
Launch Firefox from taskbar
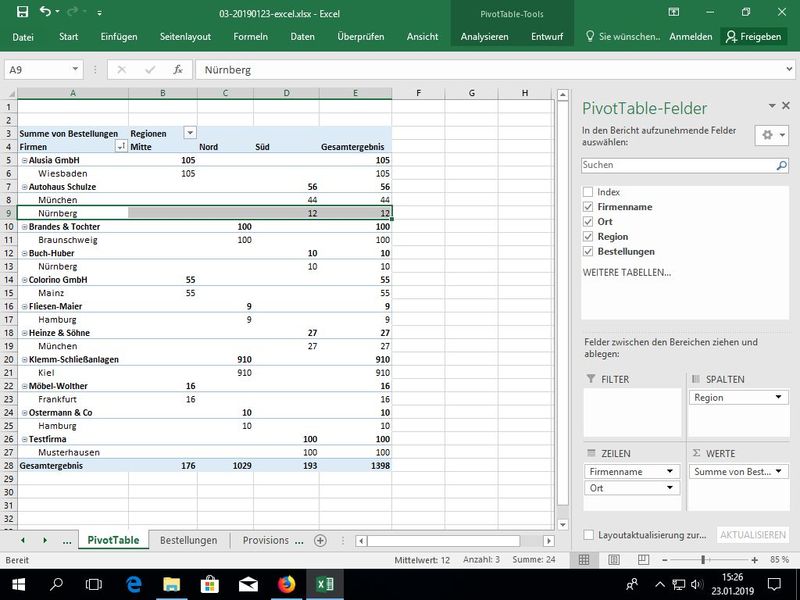[x=286, y=585]
